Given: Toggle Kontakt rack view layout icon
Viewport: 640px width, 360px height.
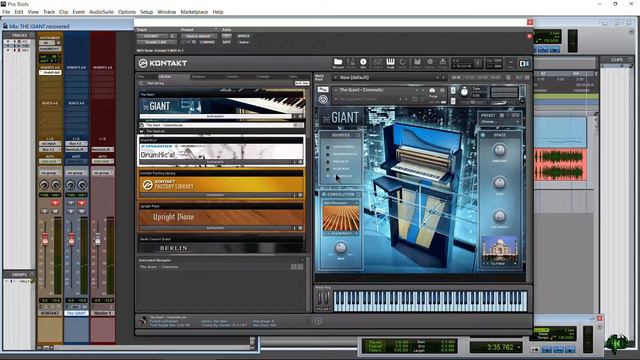Looking at the screenshot, I should point(524,63).
